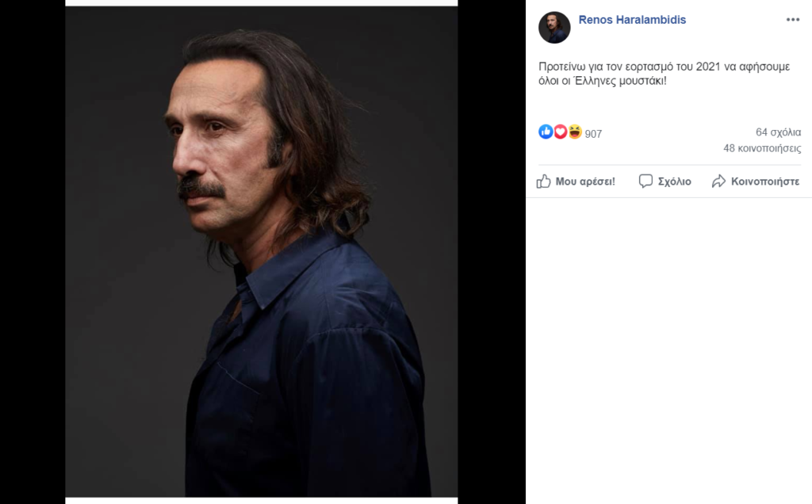Show the 48 κοινοποιήσεις shares list
This screenshot has width=812, height=504.
pyautogui.click(x=761, y=148)
